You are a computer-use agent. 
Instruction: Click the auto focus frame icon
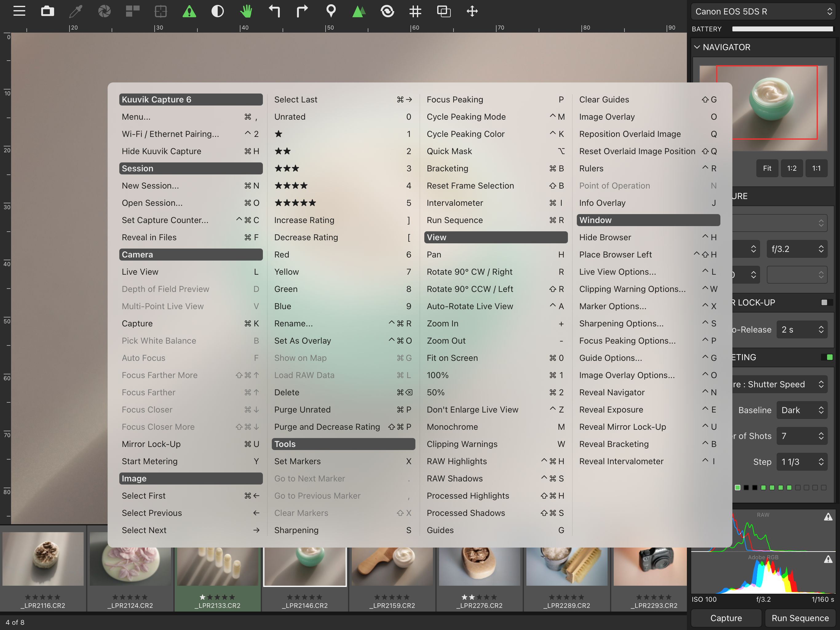click(160, 11)
